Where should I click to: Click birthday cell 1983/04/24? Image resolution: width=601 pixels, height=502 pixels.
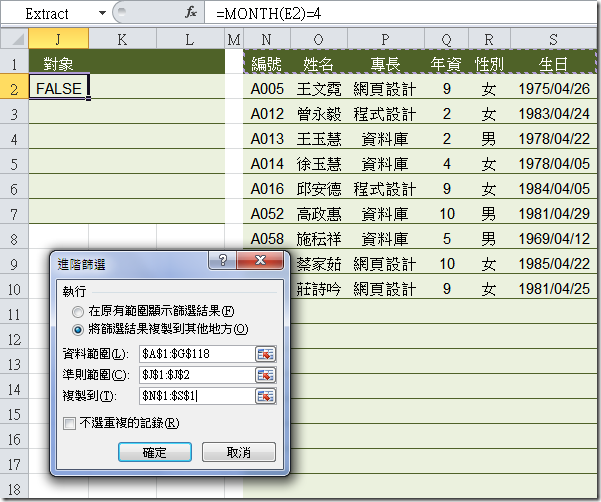tap(553, 113)
